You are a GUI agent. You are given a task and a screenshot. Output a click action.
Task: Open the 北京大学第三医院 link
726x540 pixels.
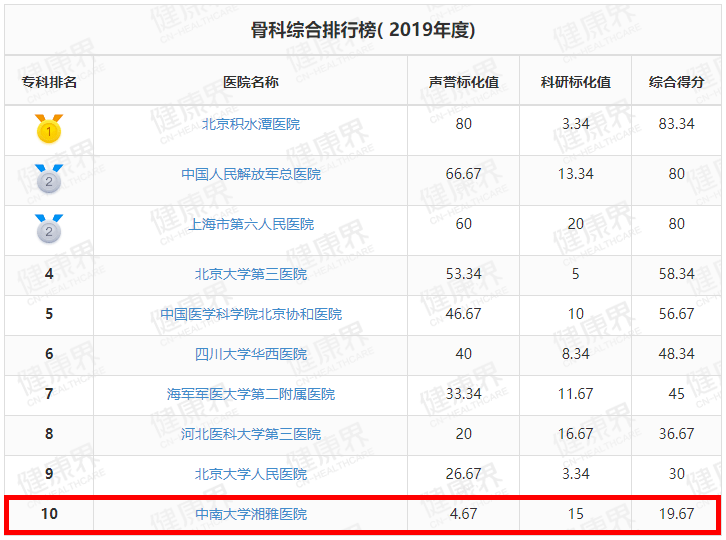pyautogui.click(x=251, y=274)
